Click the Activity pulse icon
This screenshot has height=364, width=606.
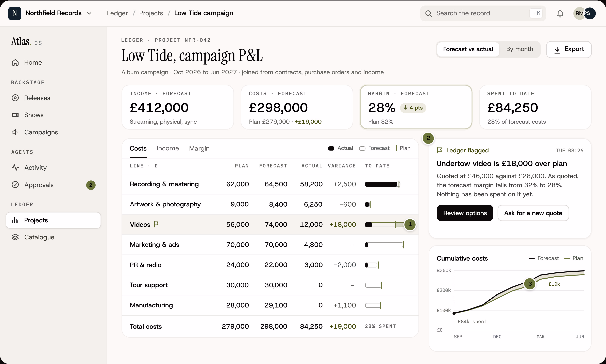pos(15,168)
